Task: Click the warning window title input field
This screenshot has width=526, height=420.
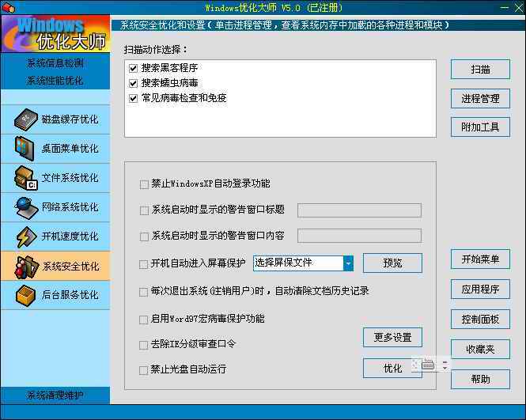Action: tap(359, 210)
